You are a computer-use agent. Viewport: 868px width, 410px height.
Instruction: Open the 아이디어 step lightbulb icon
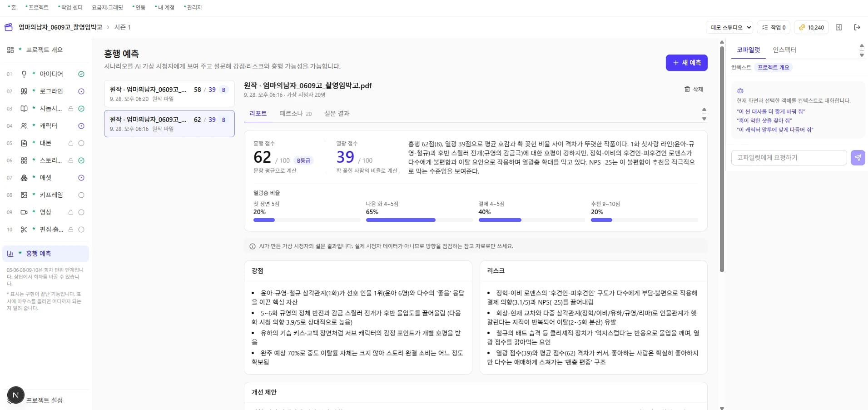tap(24, 74)
